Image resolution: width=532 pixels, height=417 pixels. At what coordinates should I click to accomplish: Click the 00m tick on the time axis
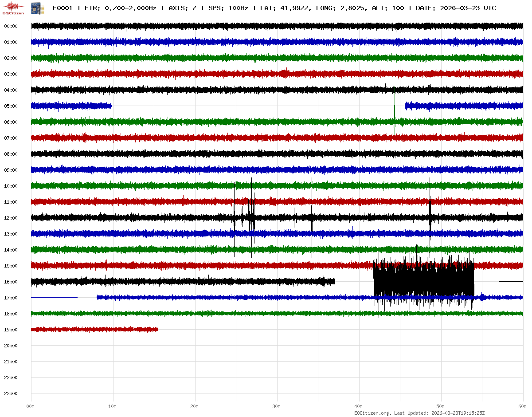[31, 406]
